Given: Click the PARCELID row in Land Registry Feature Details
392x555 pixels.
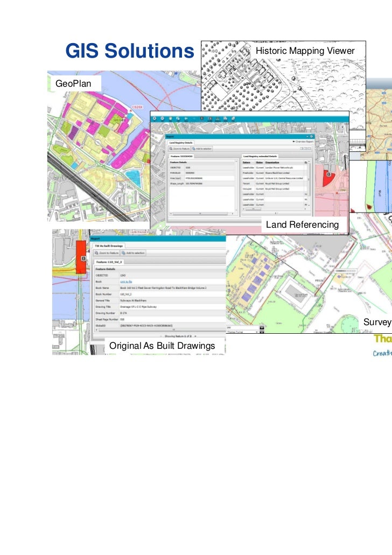Looking at the screenshot, I should coord(202,173).
